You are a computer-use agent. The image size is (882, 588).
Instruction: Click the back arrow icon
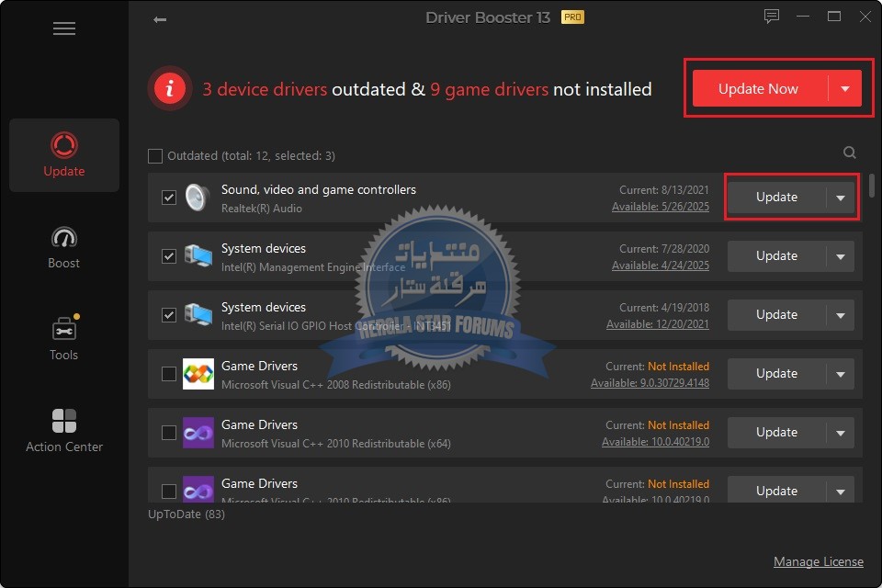click(160, 19)
